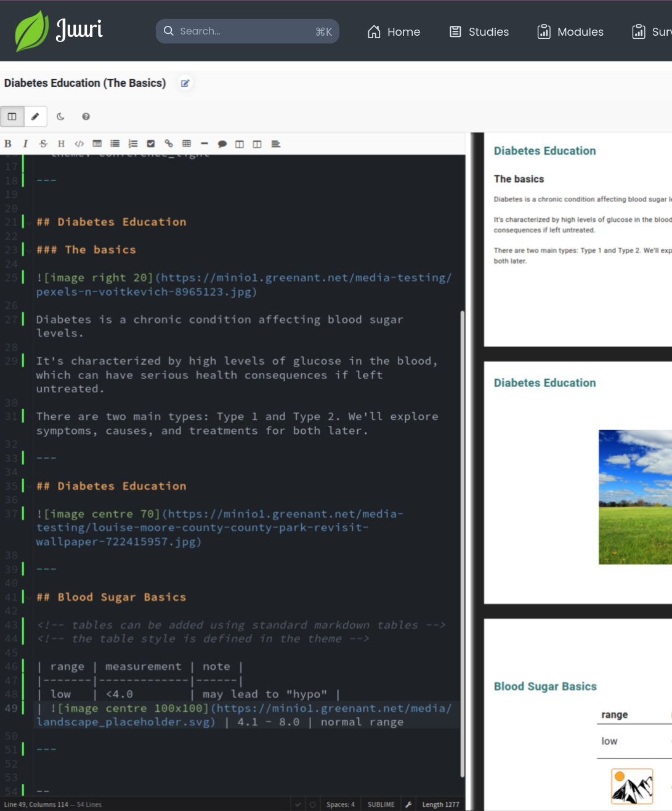Insert an inline code snippet
This screenshot has width=672, height=811.
point(79,144)
